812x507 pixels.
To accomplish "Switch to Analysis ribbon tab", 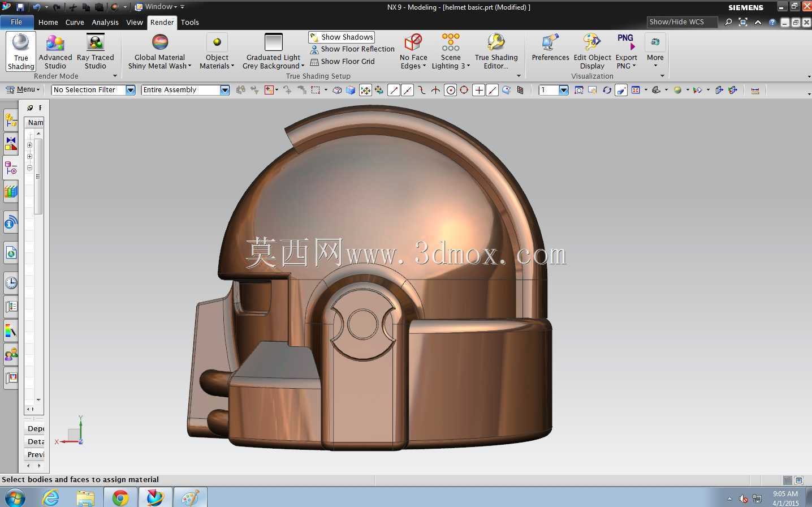I will pyautogui.click(x=105, y=23).
